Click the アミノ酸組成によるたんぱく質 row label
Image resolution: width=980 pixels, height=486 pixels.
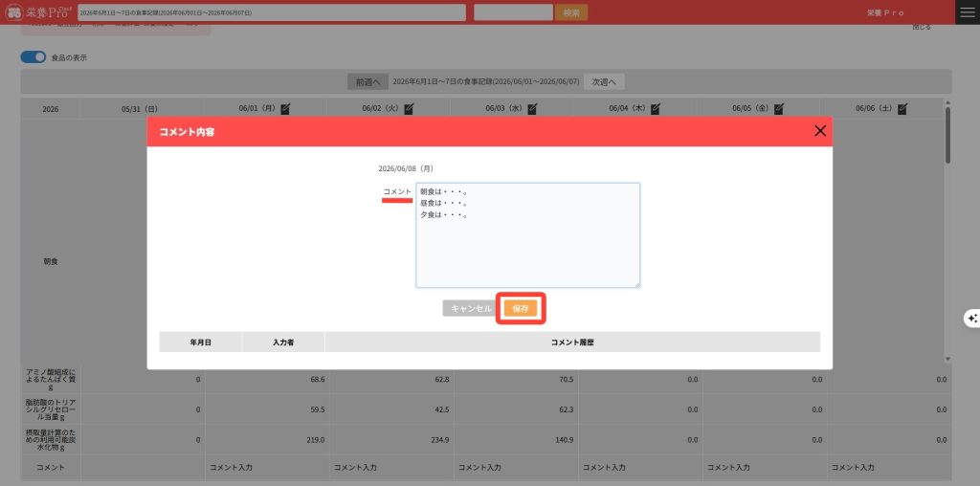tap(51, 379)
